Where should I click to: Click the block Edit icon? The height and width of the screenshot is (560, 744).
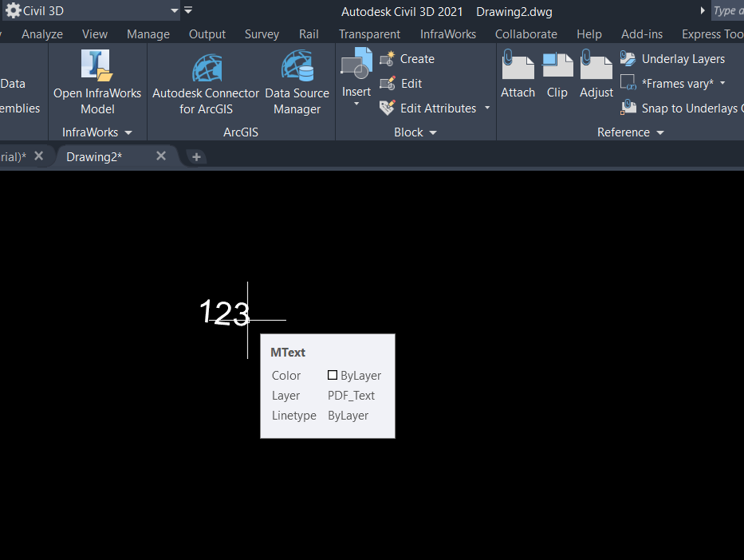tap(388, 84)
